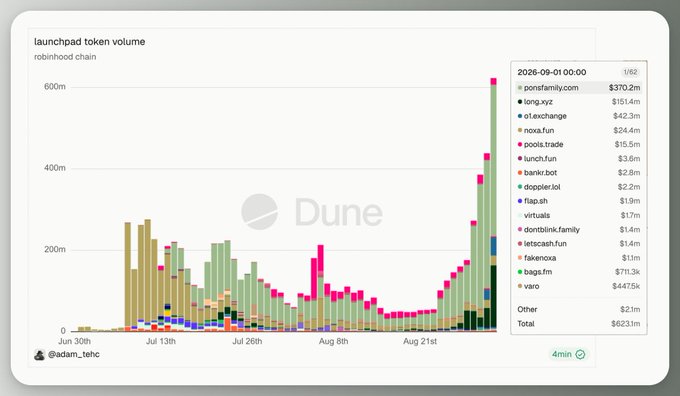680x396 pixels.
Task: Select ponsfamily.com row in the tooltip
Action: click(579, 88)
